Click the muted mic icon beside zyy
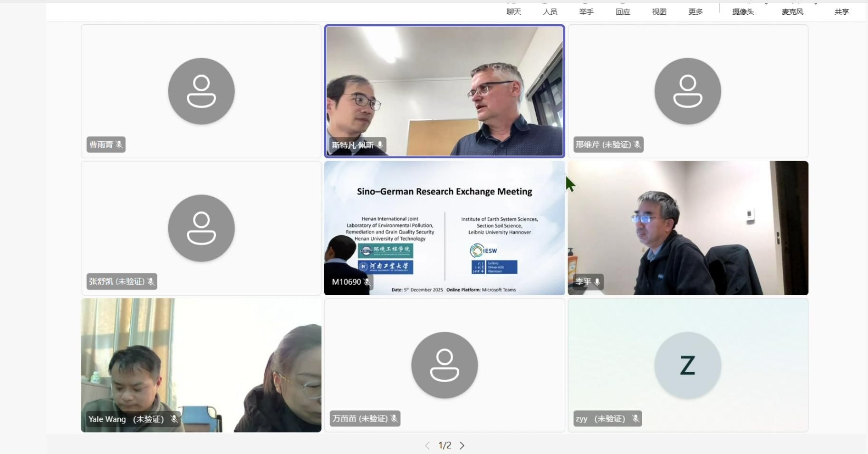The image size is (868, 454). [635, 419]
